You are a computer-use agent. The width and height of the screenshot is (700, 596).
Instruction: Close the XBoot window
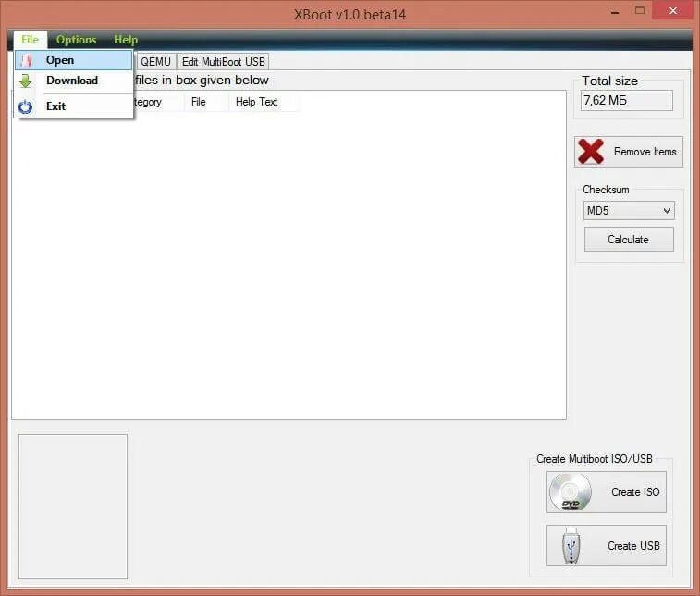pos(673,10)
